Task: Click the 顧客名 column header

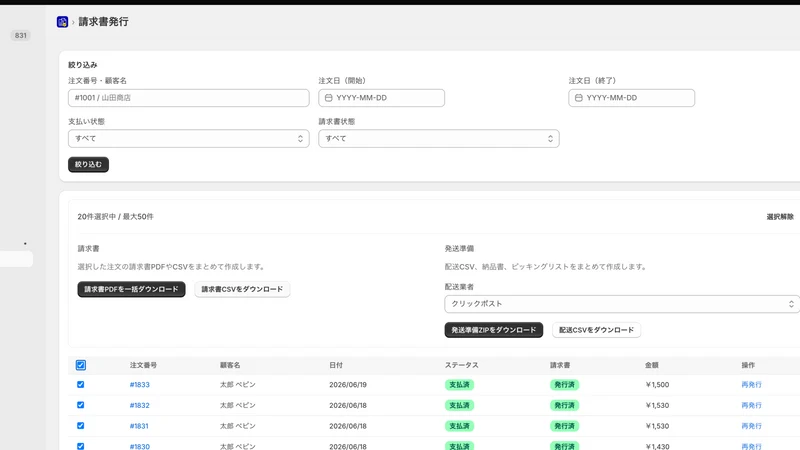Action: 230,365
